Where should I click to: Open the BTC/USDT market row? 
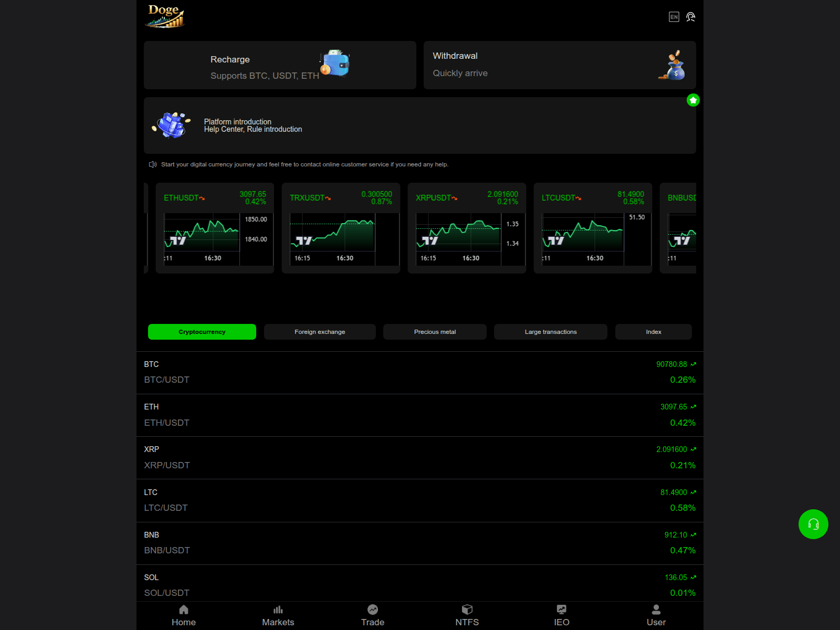tap(420, 372)
